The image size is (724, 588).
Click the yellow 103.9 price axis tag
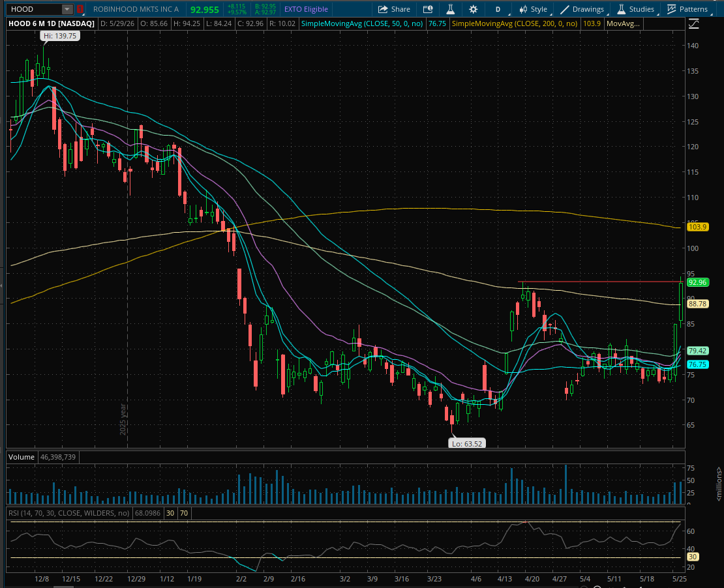point(697,227)
